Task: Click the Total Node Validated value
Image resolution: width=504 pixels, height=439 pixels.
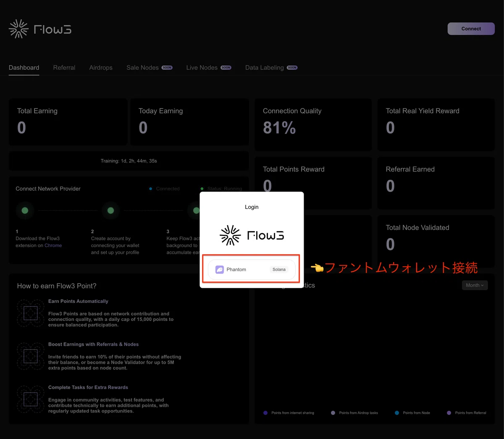Action: pos(390,244)
